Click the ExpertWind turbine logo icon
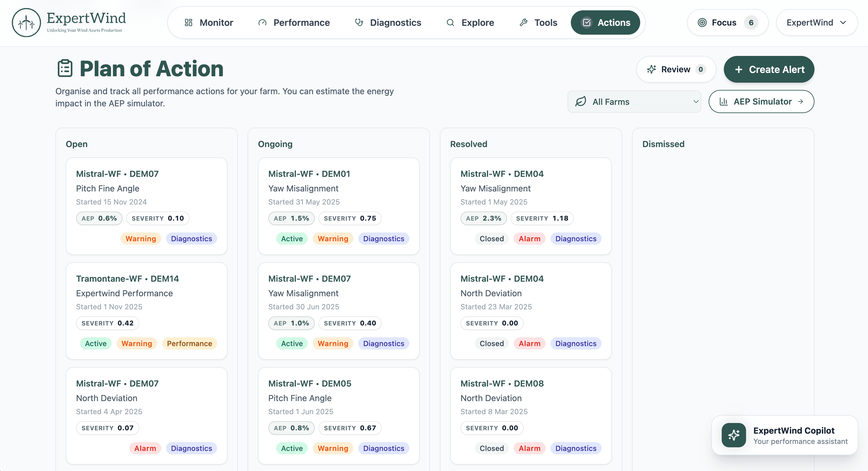Image resolution: width=868 pixels, height=471 pixels. (x=26, y=22)
